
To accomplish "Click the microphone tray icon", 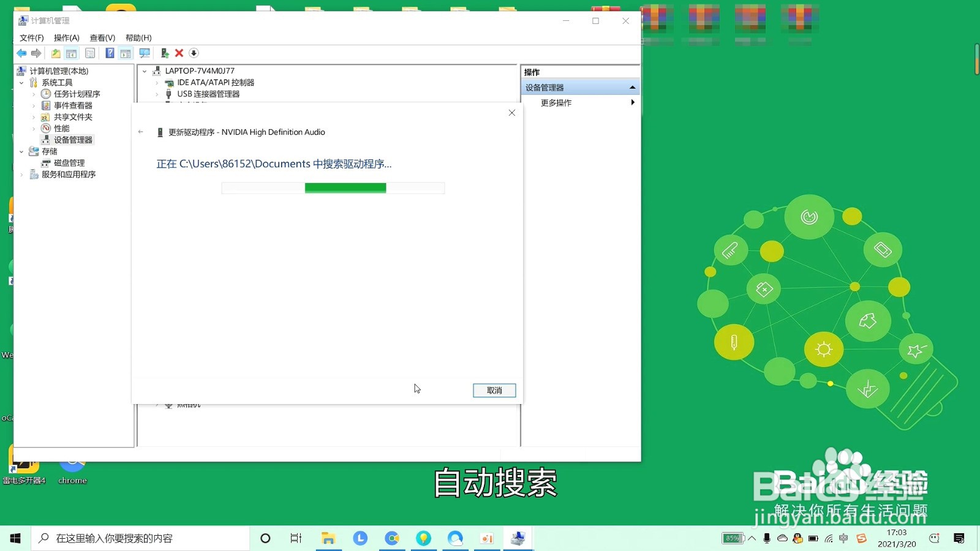I will pyautogui.click(x=767, y=538).
